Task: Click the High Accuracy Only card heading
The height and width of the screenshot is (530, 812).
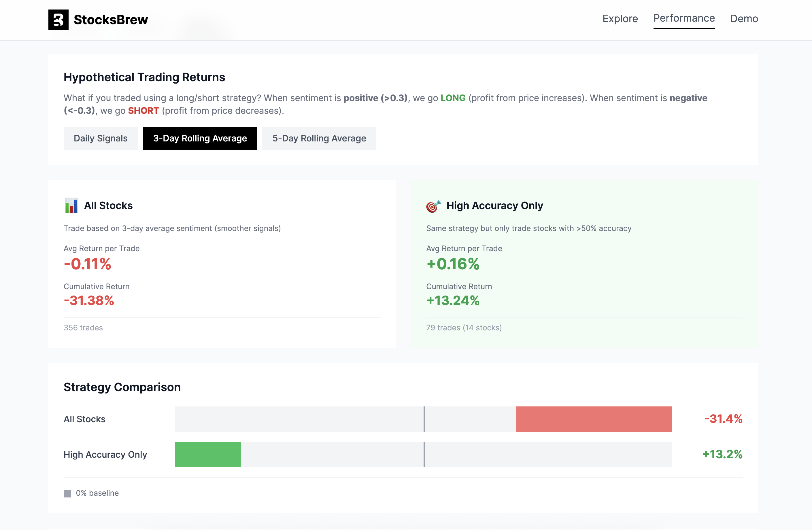Action: point(494,205)
